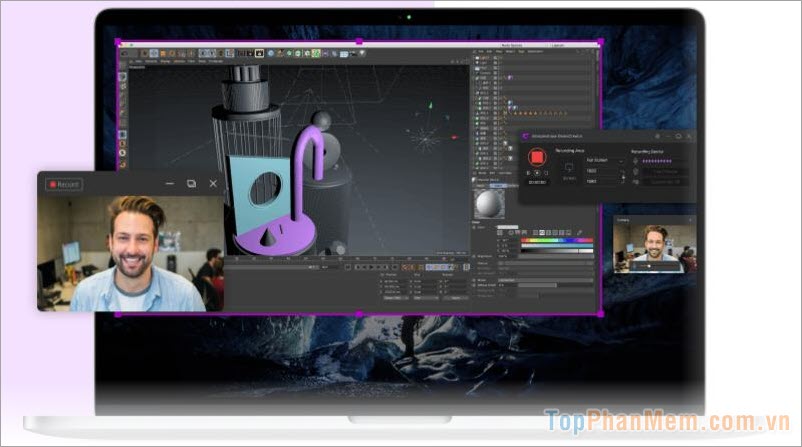Add a light with the bulb icon

pyautogui.click(x=362, y=53)
